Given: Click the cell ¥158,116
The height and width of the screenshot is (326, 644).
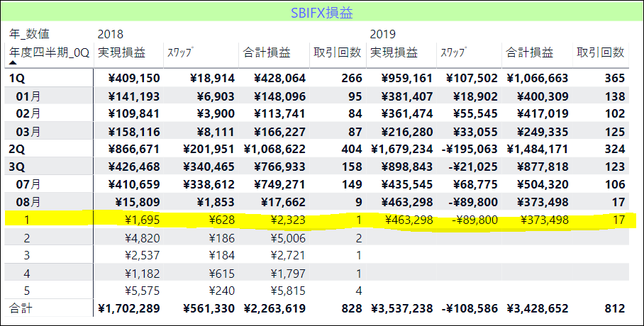Looking at the screenshot, I should pos(134,131).
